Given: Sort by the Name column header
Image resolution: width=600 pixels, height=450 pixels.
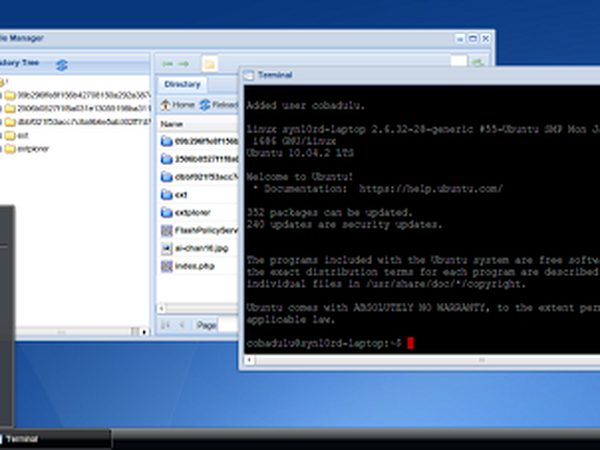Looking at the screenshot, I should tap(171, 124).
